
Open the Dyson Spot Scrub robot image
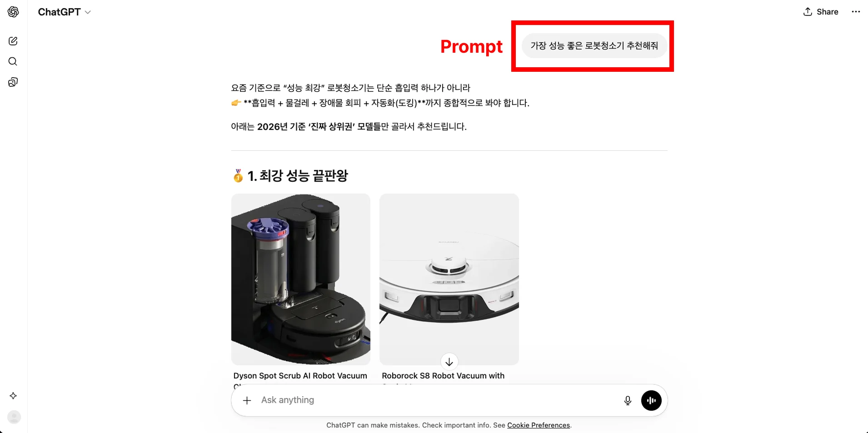point(301,279)
